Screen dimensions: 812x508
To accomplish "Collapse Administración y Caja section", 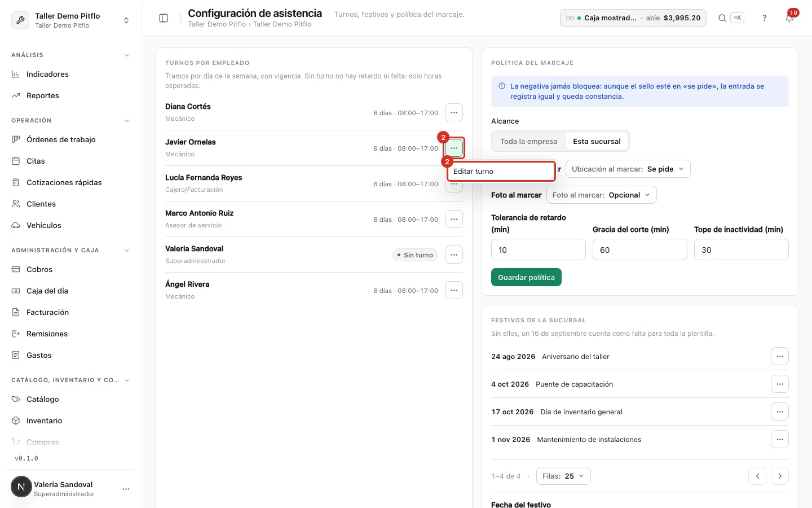I will (127, 250).
